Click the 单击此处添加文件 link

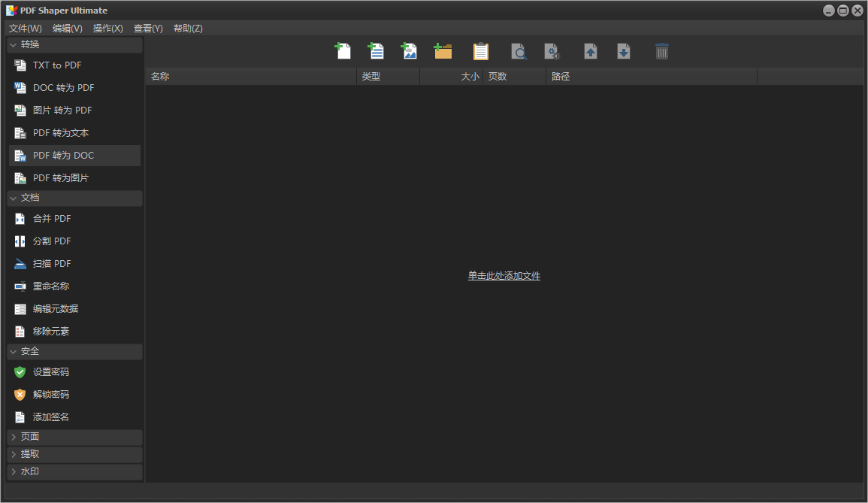pyautogui.click(x=504, y=276)
